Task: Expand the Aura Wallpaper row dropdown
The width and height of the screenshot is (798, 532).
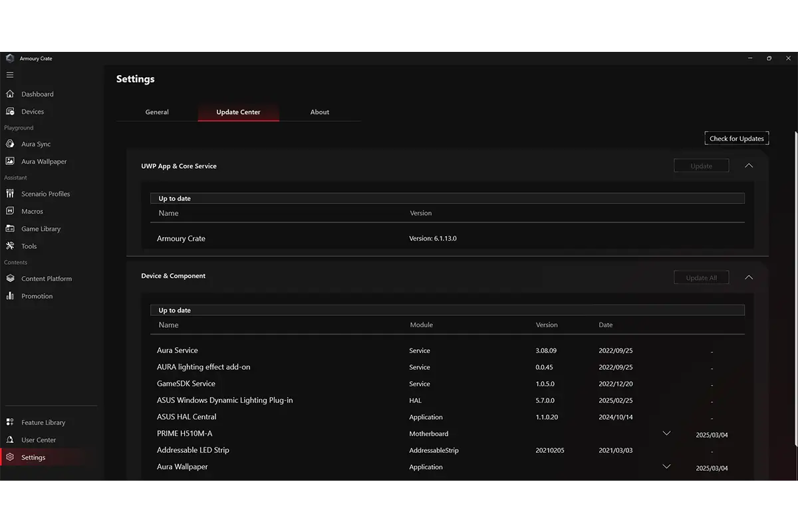Action: (667, 467)
